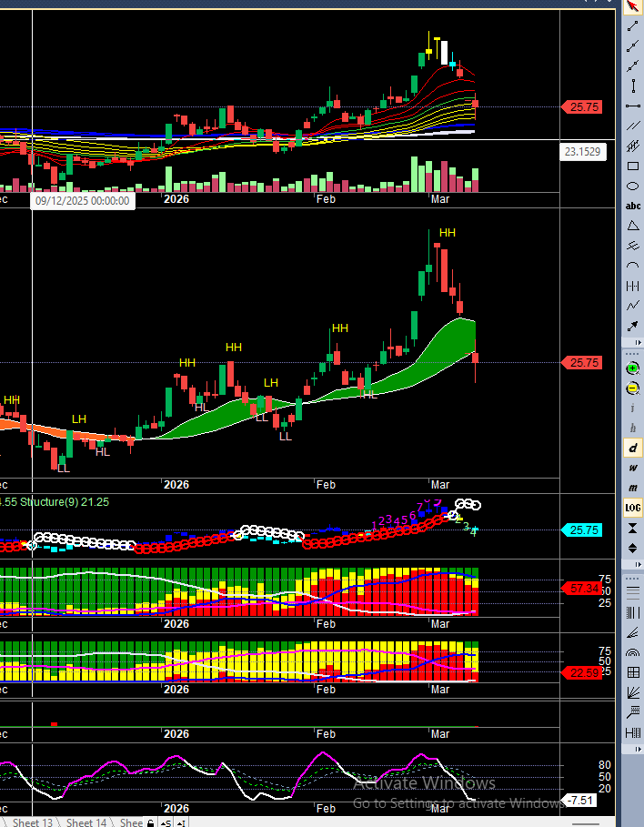Switch to the weekly 'w' interval

633,468
